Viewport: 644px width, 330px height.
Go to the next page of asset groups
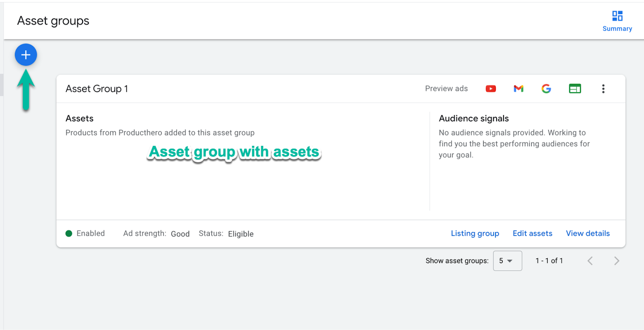click(x=616, y=261)
